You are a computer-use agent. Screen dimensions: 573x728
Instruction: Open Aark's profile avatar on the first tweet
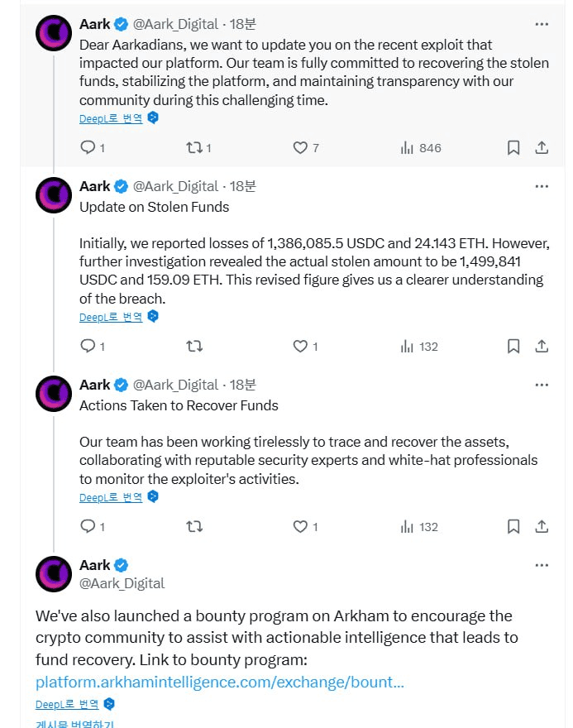54,33
